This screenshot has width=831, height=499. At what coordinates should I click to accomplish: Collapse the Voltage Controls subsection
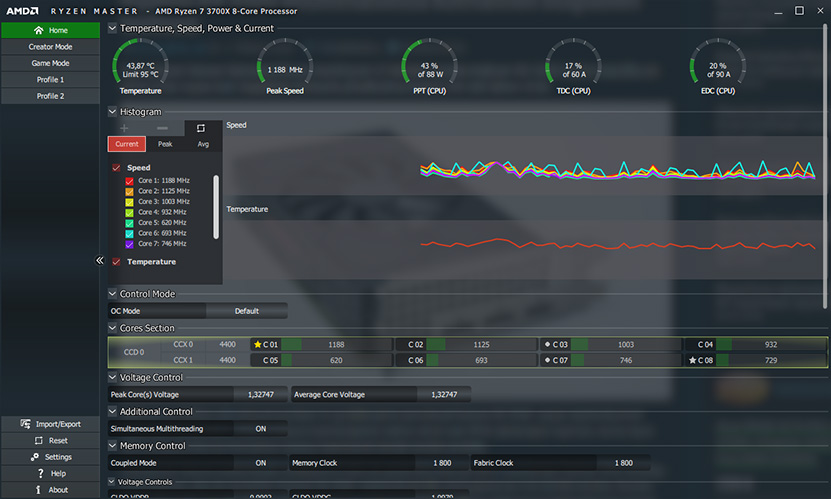tap(112, 482)
